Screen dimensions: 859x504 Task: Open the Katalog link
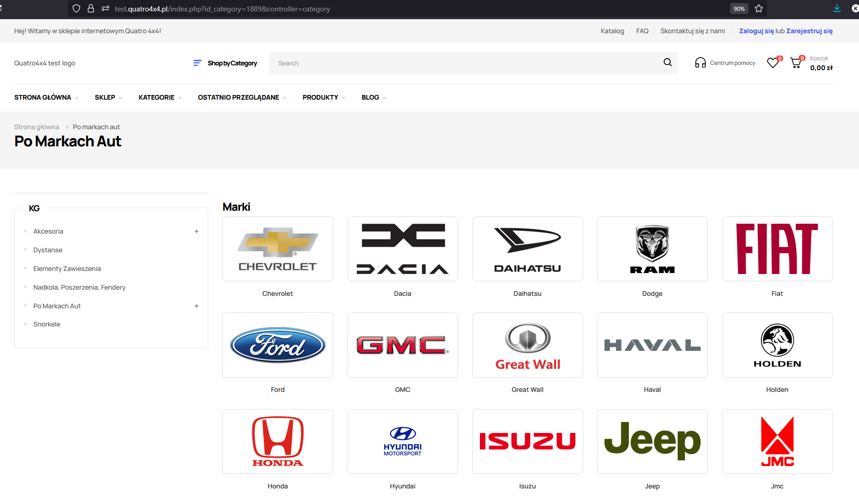coord(612,31)
